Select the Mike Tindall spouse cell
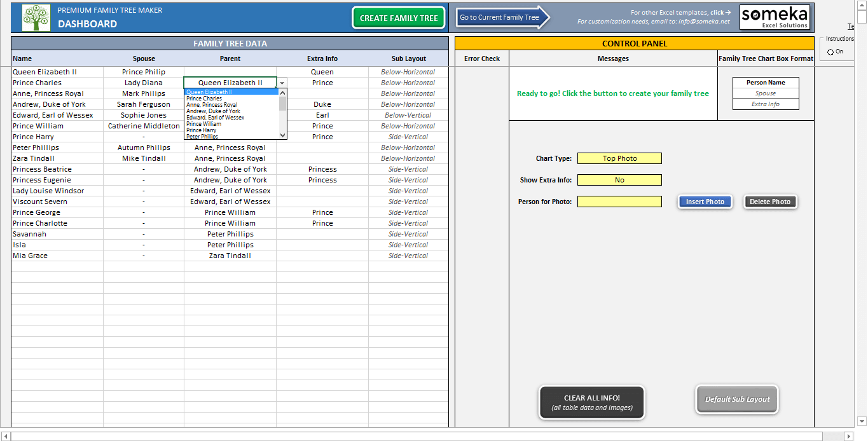 [144, 158]
